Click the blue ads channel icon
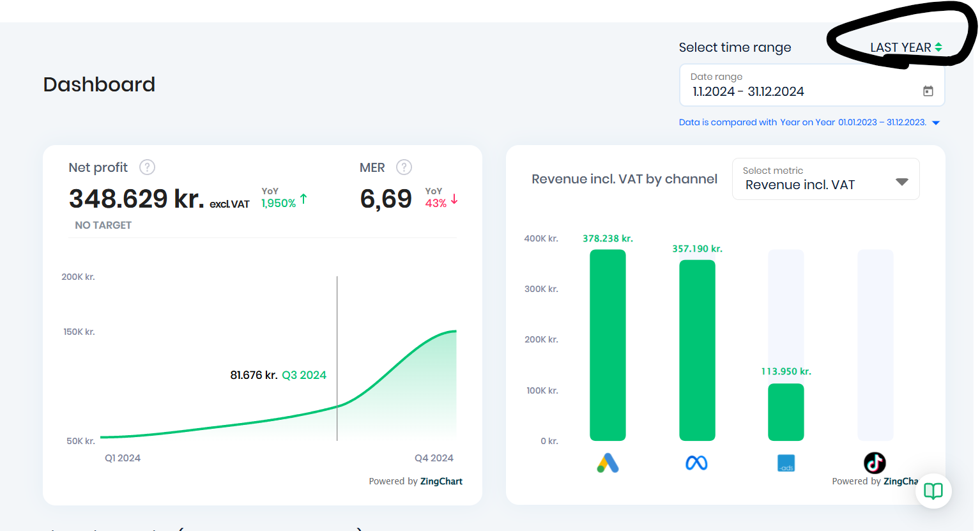 pos(786,463)
